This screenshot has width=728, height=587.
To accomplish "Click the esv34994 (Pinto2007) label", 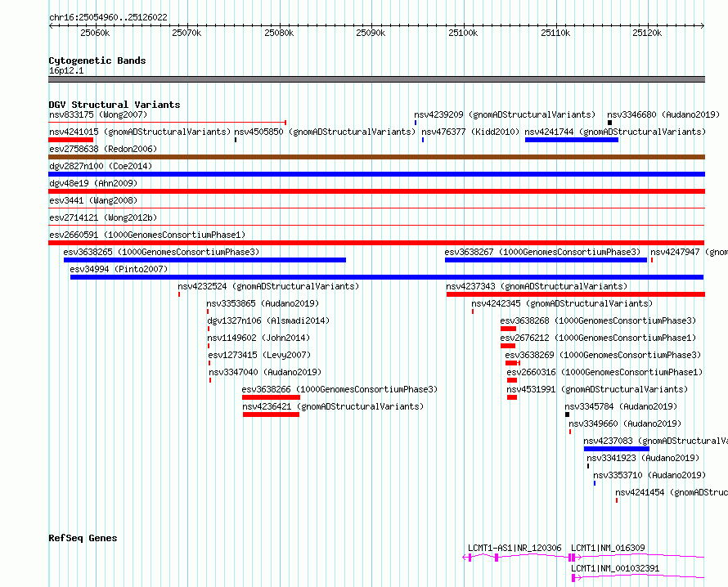I will (119, 269).
